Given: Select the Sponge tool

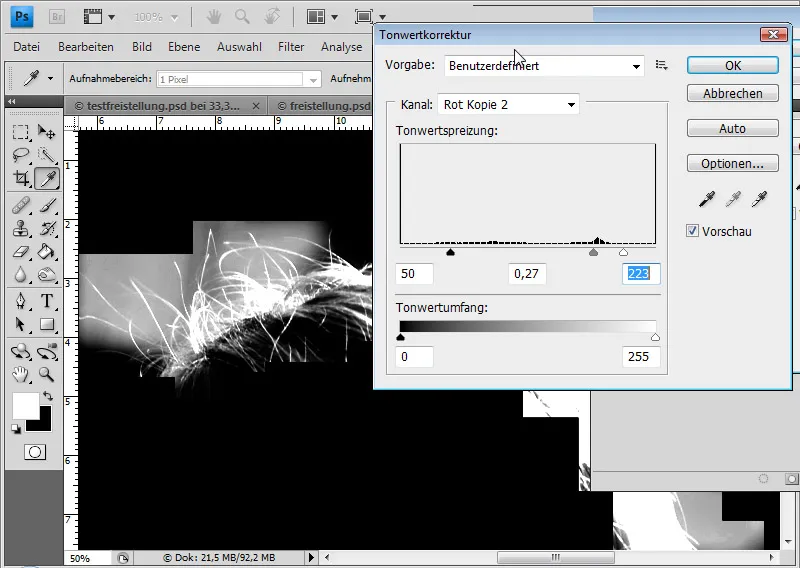Looking at the screenshot, I should pyautogui.click(x=47, y=275).
